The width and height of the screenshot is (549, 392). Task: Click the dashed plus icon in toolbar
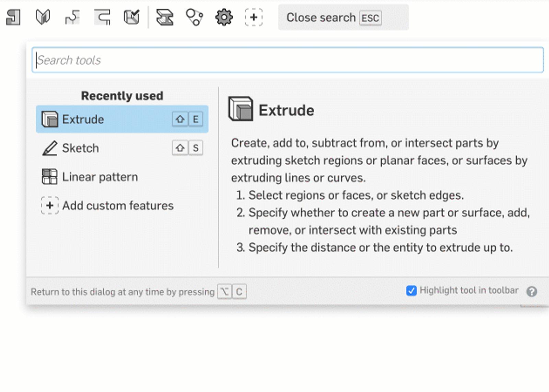pyautogui.click(x=254, y=17)
